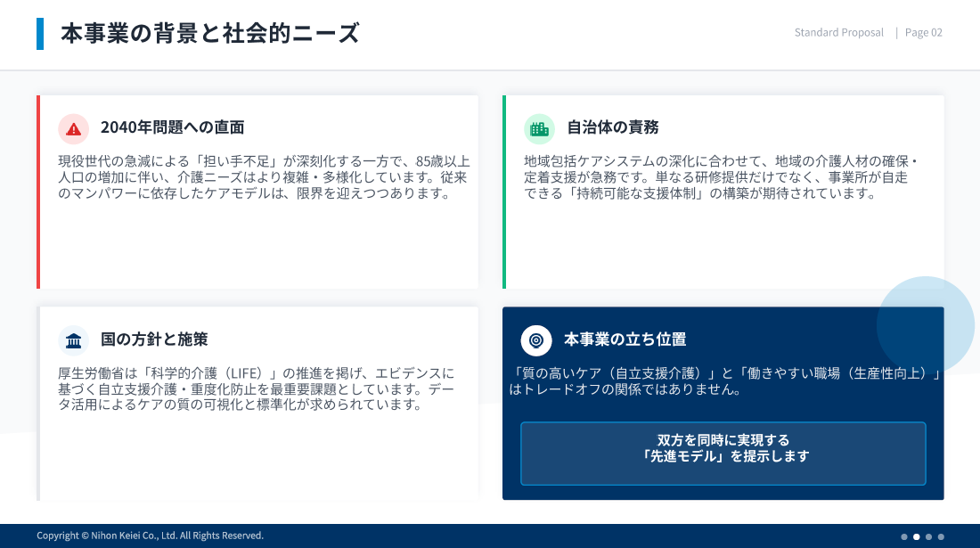Select the slide title 本事業の背景と社会的ニーズ
The width and height of the screenshot is (980, 548).
tap(210, 34)
